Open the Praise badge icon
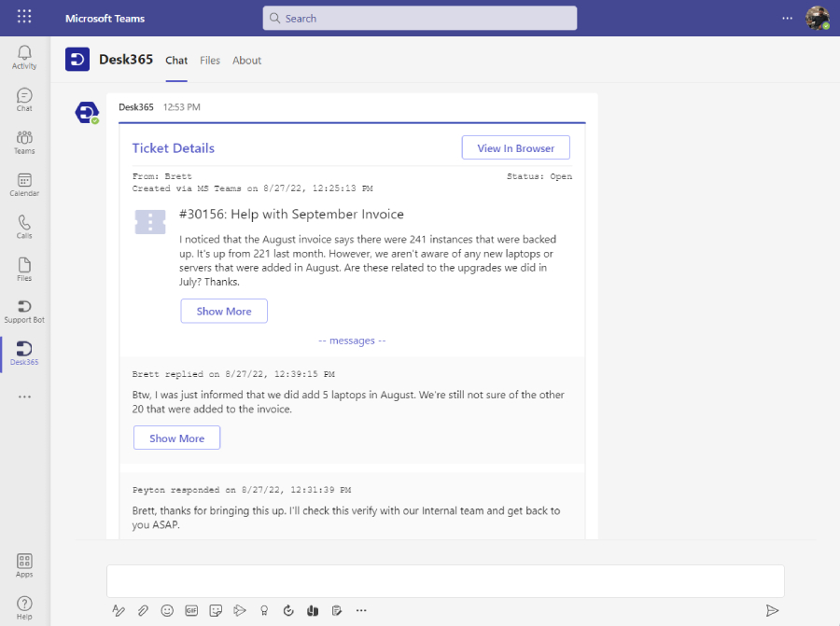840x626 pixels. point(264,610)
